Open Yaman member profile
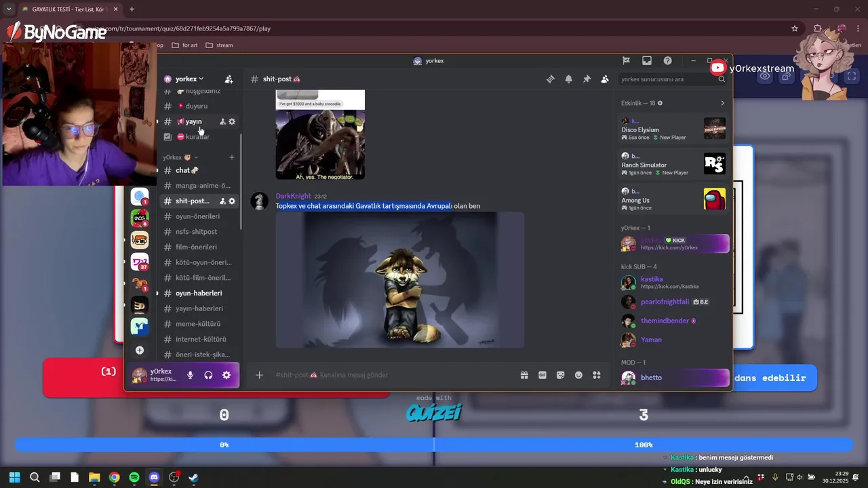868x488 pixels. click(675, 340)
